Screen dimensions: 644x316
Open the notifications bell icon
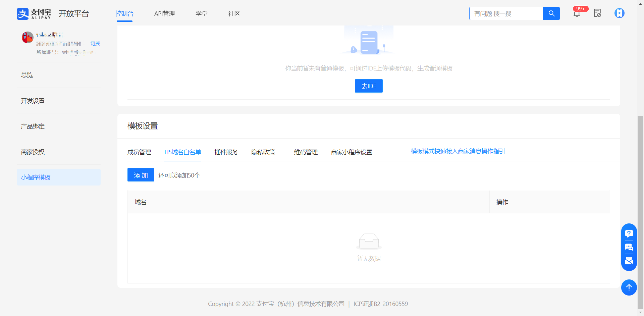point(577,14)
